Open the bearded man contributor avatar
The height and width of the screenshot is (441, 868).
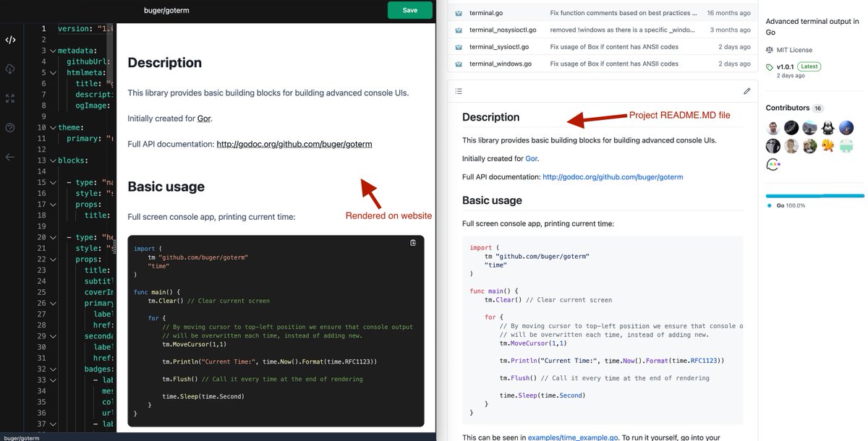[x=773, y=128]
